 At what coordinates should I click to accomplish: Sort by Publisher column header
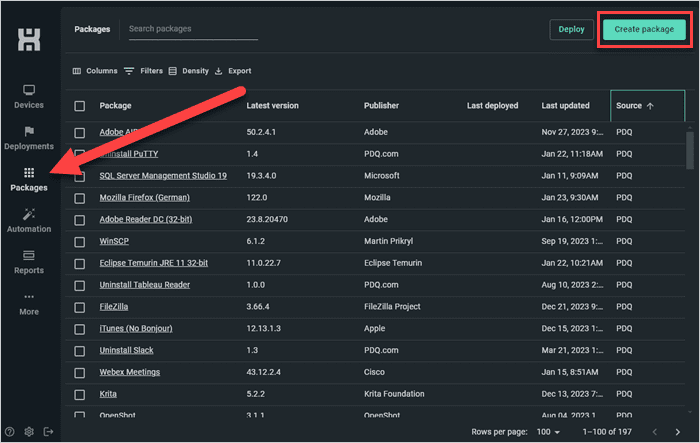381,106
